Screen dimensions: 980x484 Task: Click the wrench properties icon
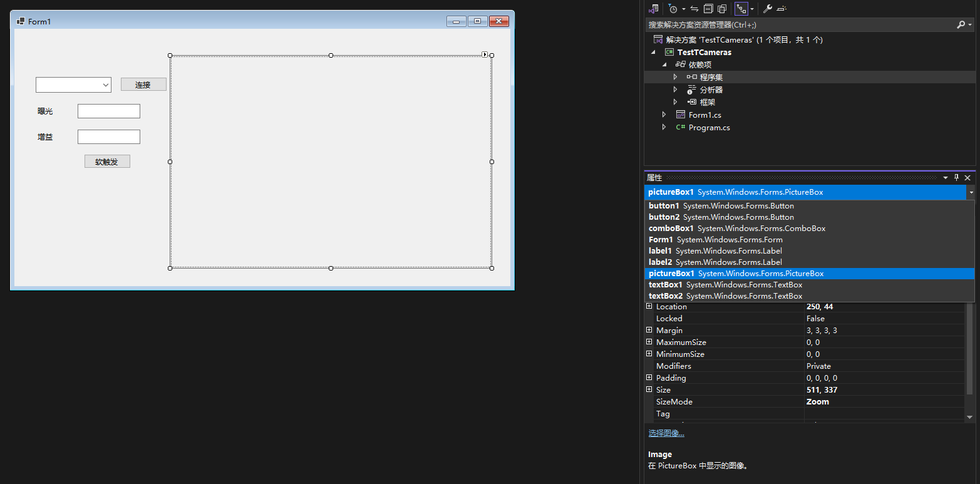[767, 9]
